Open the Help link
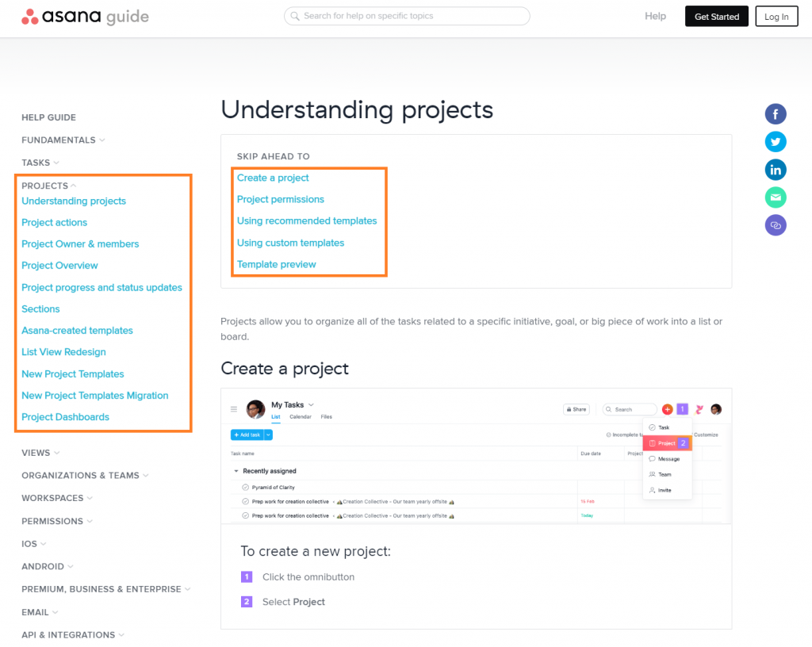 (x=655, y=16)
